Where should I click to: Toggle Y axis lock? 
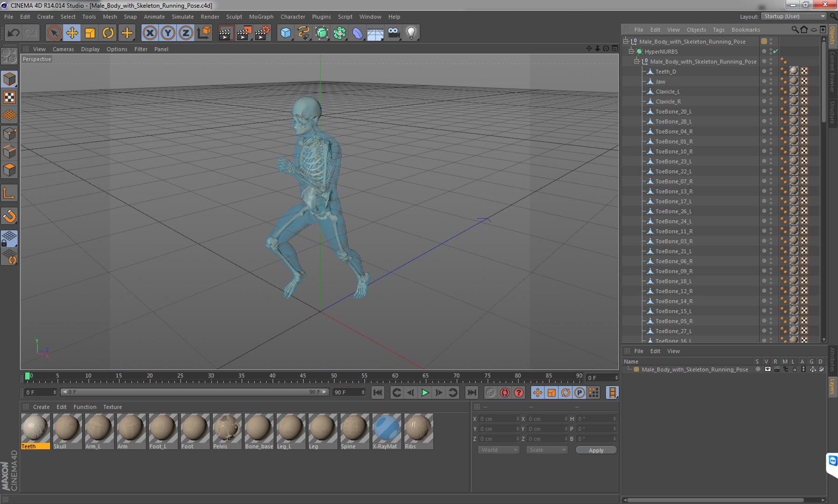click(x=168, y=33)
